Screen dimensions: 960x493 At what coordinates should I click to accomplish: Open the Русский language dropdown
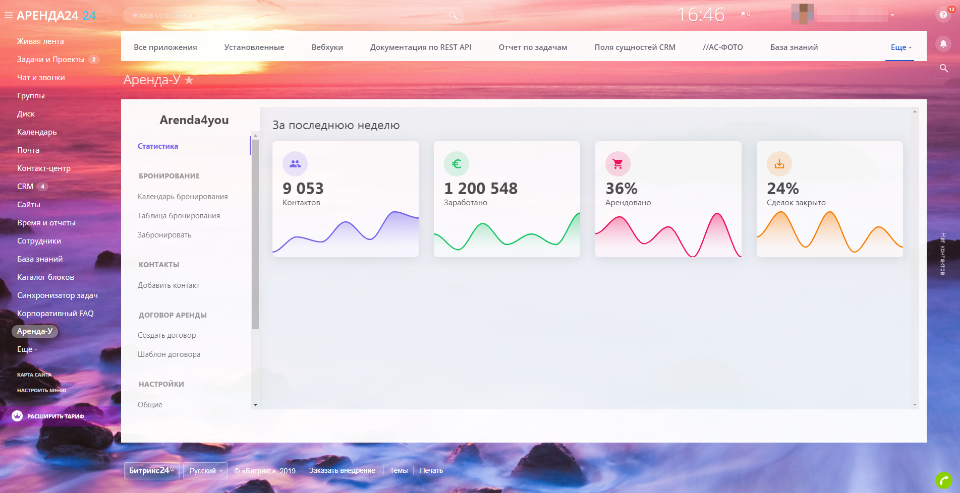[206, 470]
